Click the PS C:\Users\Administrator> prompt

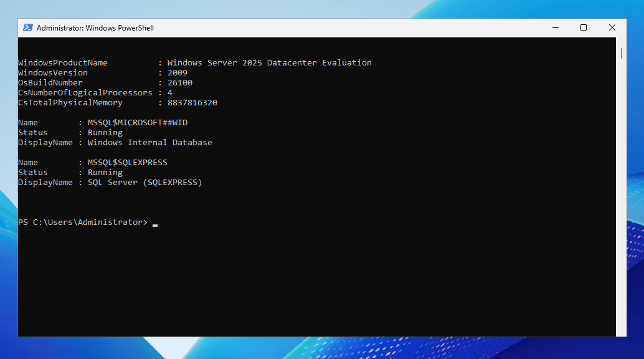83,222
